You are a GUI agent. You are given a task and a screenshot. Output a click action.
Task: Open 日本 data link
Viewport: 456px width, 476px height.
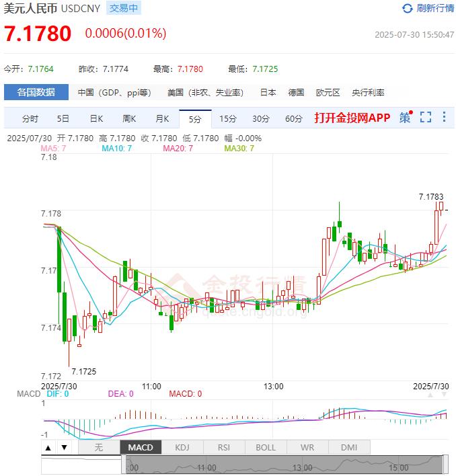coord(268,93)
